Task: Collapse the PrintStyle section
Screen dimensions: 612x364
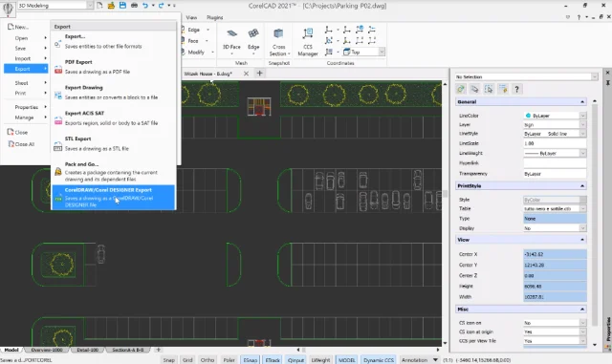Action: (x=582, y=186)
